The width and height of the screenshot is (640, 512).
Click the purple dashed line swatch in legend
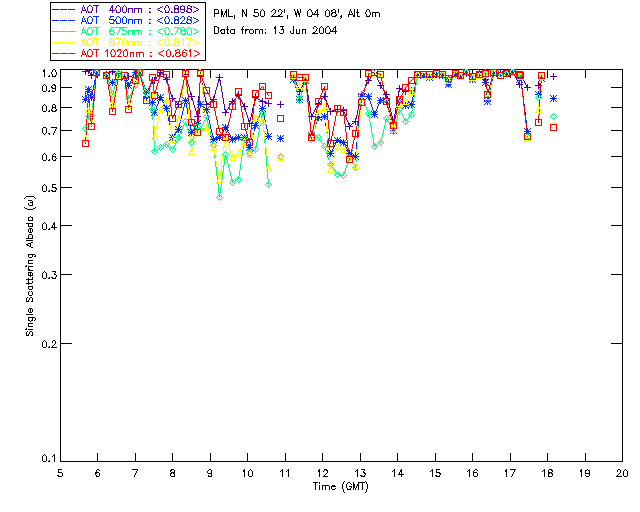pyautogui.click(x=63, y=9)
